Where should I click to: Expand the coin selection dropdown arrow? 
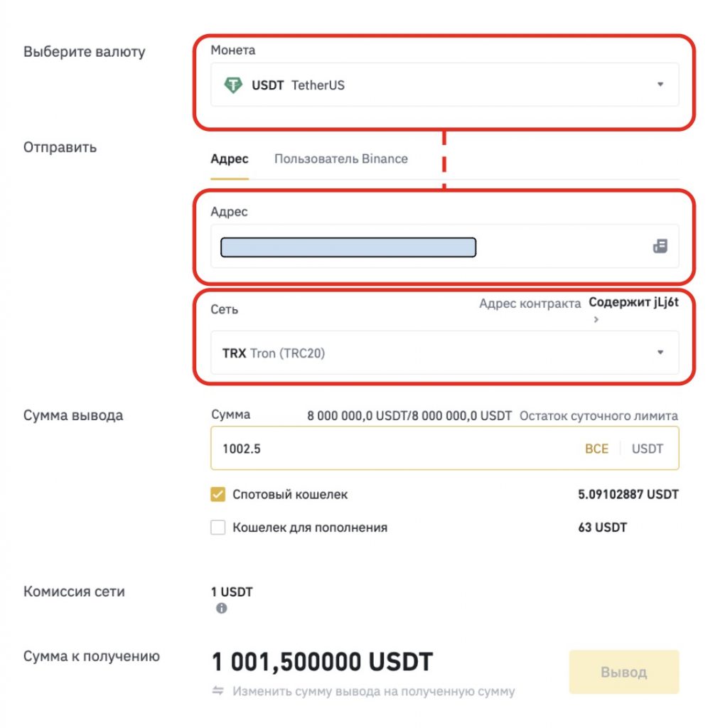pos(660,85)
